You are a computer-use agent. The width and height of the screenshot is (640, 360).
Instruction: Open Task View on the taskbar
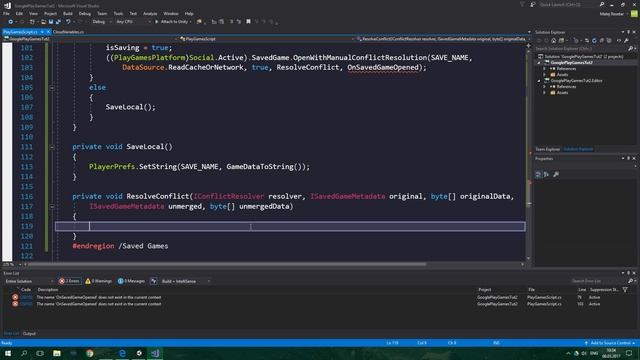(x=40, y=353)
